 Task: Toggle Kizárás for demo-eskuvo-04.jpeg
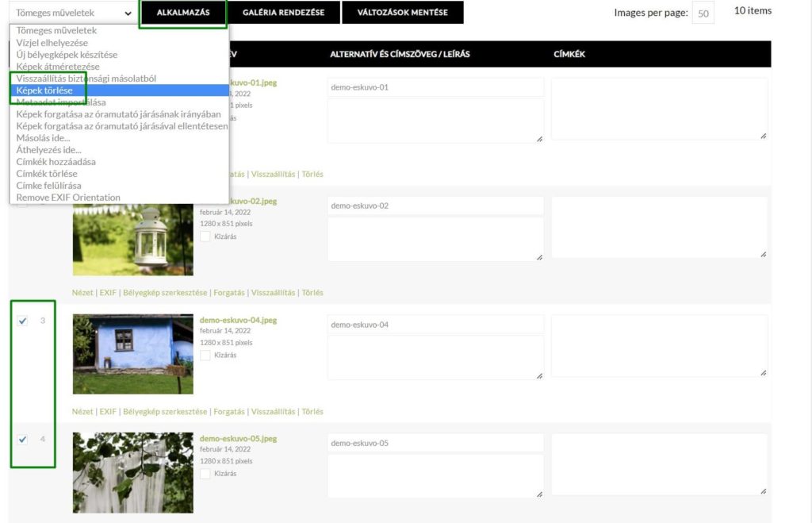[x=205, y=355]
